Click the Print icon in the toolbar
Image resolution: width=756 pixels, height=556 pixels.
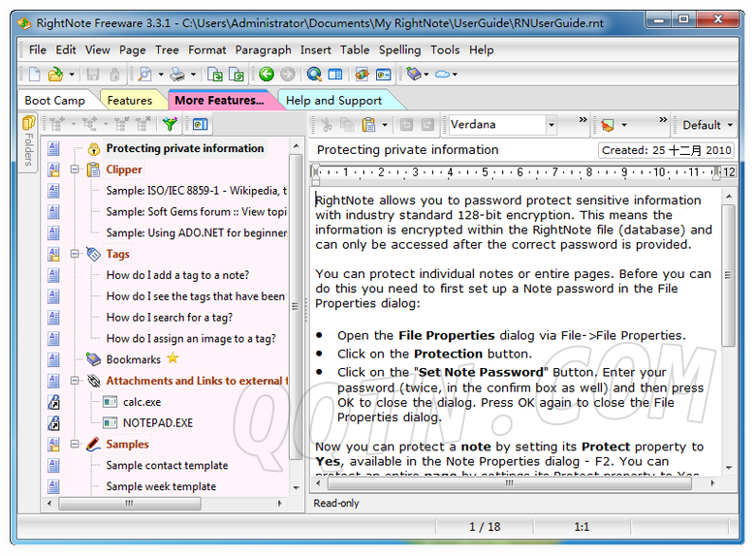pyautogui.click(x=176, y=75)
